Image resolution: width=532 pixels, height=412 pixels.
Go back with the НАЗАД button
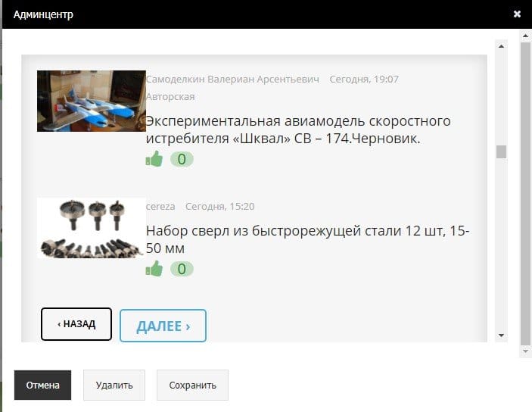pyautogui.click(x=76, y=324)
